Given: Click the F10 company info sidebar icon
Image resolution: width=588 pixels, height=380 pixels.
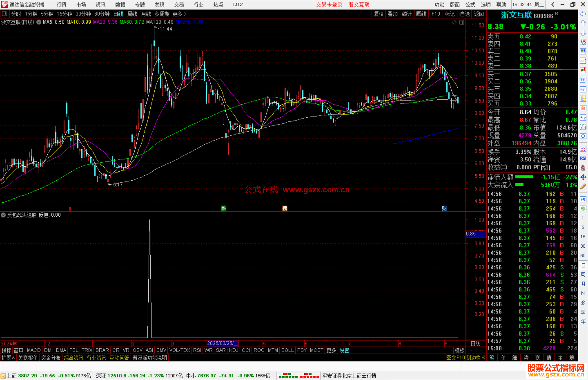Looking at the screenshot, I should pyautogui.click(x=583, y=89).
